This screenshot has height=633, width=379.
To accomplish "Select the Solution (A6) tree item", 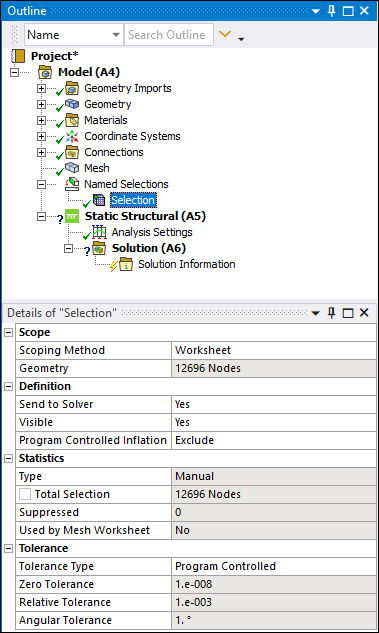I will coord(149,248).
